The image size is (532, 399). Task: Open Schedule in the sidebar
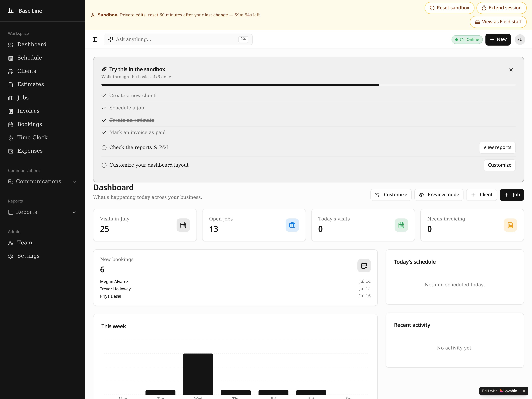click(x=42, y=58)
